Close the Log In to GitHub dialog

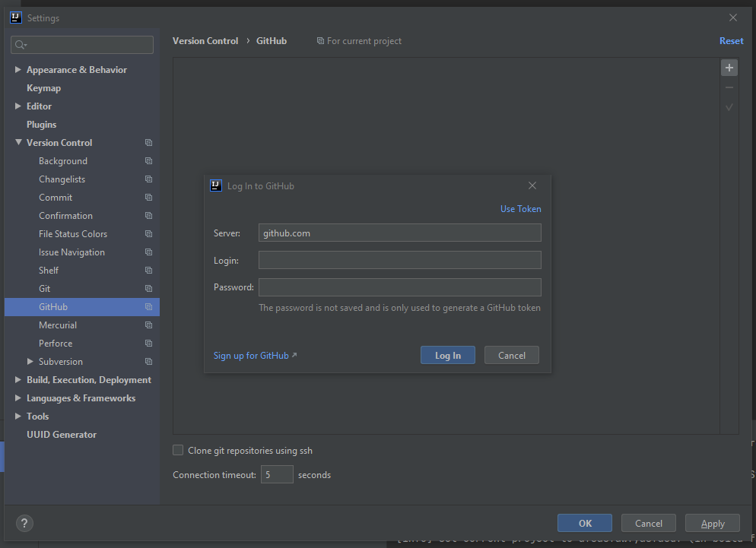(x=532, y=185)
